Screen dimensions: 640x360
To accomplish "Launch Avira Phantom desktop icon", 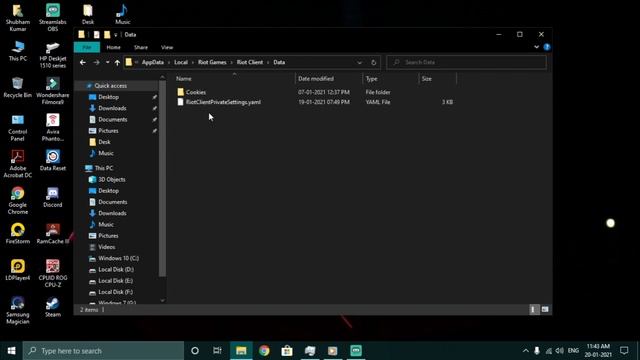I will point(53,127).
